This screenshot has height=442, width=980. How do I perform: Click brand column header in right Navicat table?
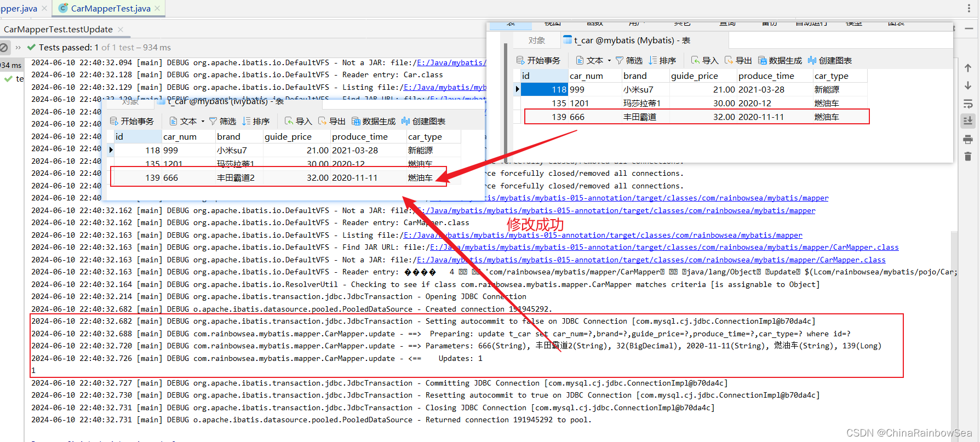645,76
